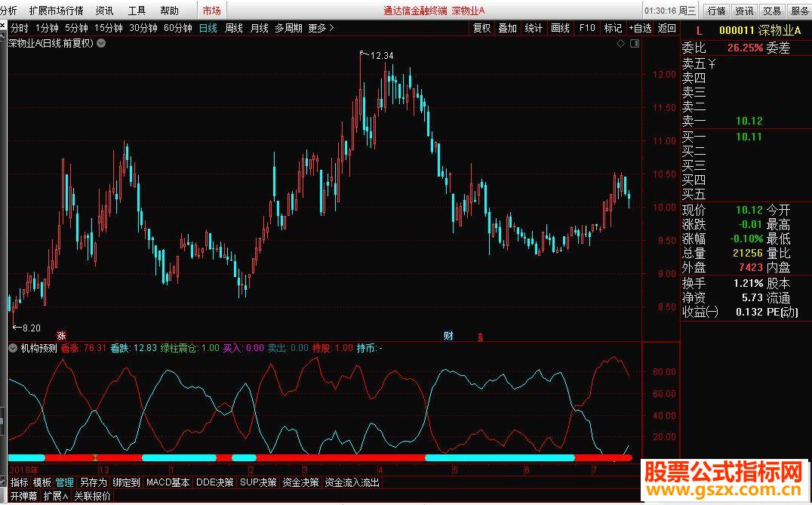
Task: Click the 统计 statistics button
Action: point(534,28)
